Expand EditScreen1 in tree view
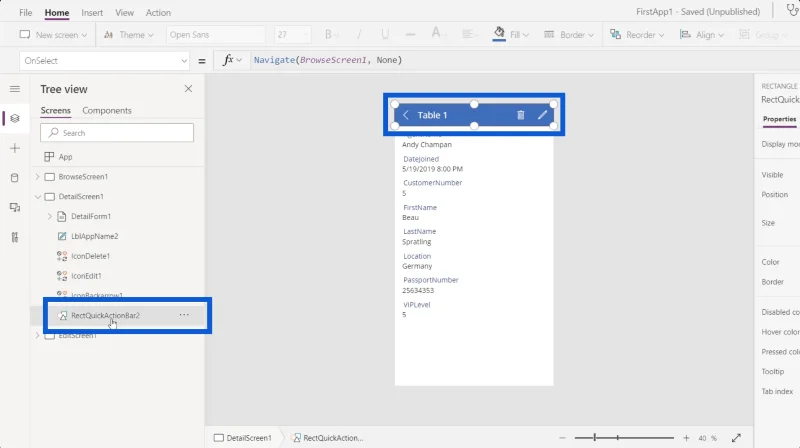 (37, 335)
